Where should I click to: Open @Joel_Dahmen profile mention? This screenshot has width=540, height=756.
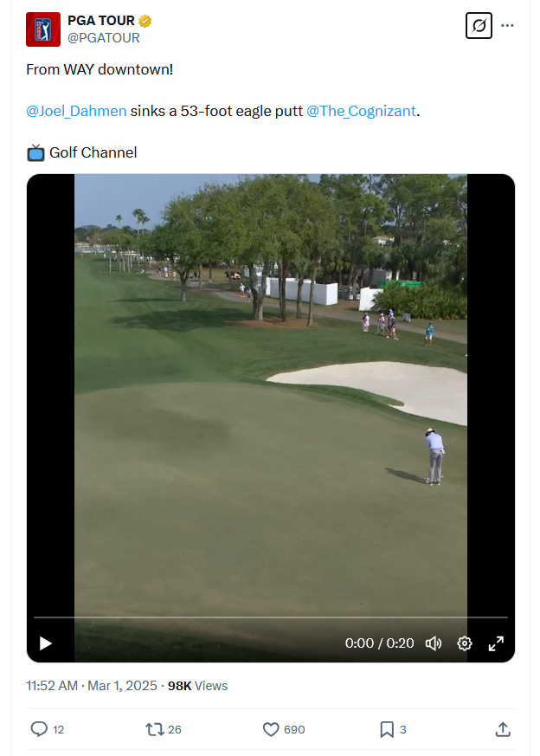tap(76, 111)
